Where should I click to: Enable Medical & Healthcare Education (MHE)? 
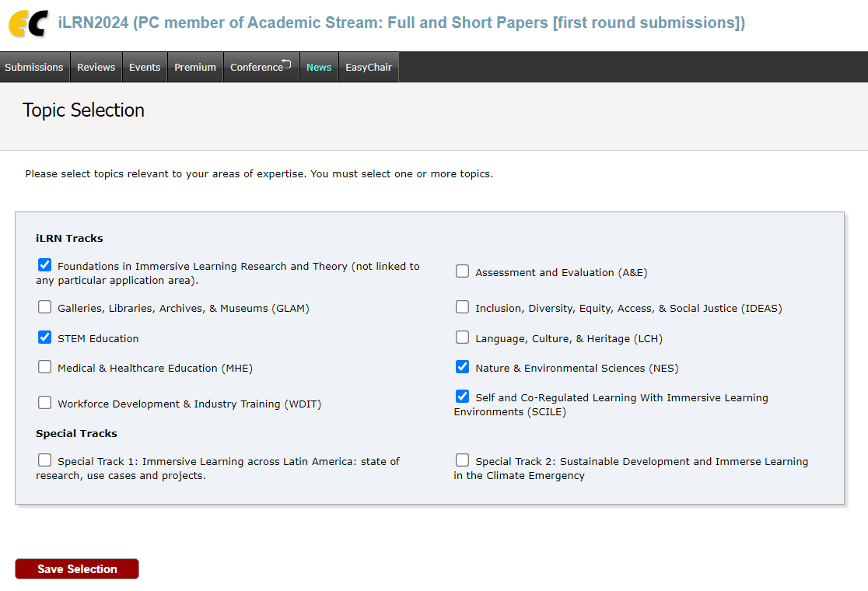[45, 367]
